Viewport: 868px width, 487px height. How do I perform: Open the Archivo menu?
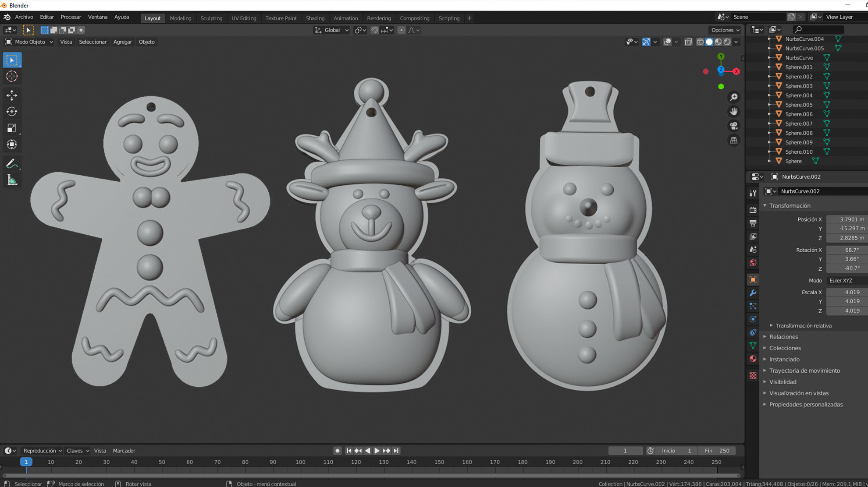point(24,17)
